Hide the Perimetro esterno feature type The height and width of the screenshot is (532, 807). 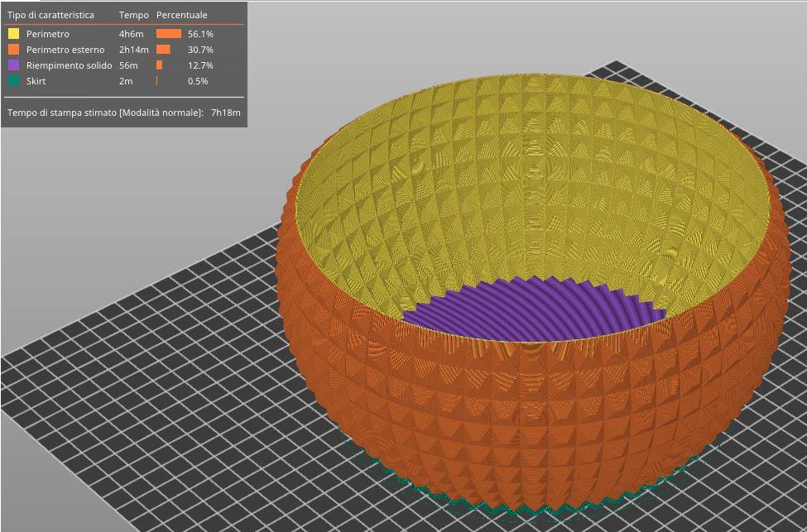[x=65, y=50]
